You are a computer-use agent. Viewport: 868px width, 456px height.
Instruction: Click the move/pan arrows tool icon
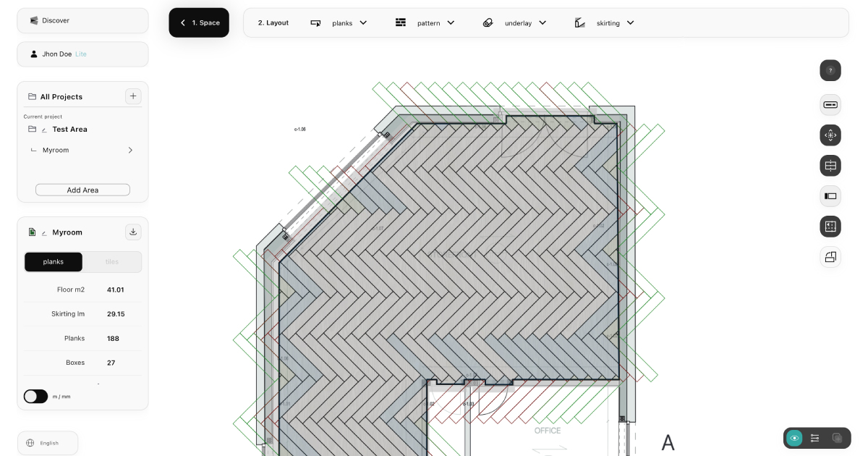[830, 135]
